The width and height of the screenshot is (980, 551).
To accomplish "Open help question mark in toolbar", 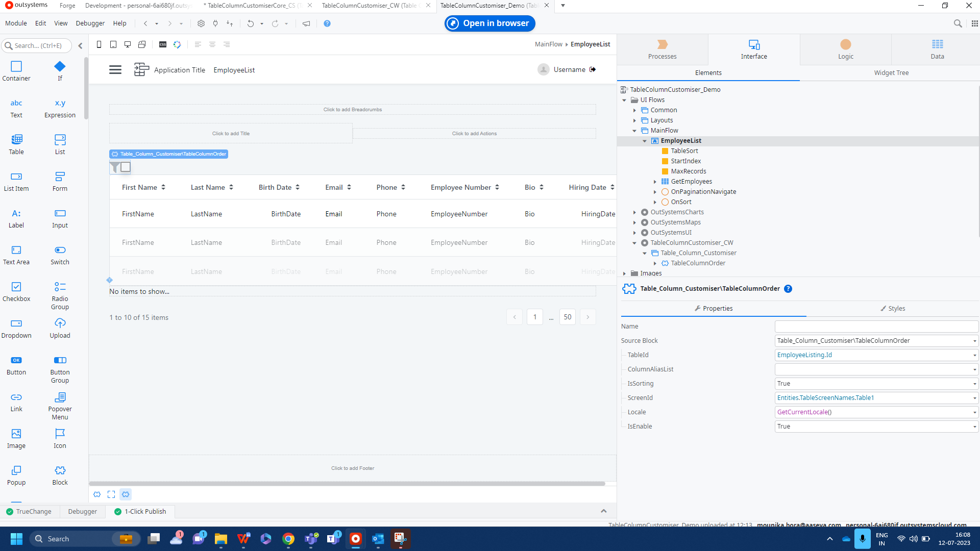I will (327, 23).
